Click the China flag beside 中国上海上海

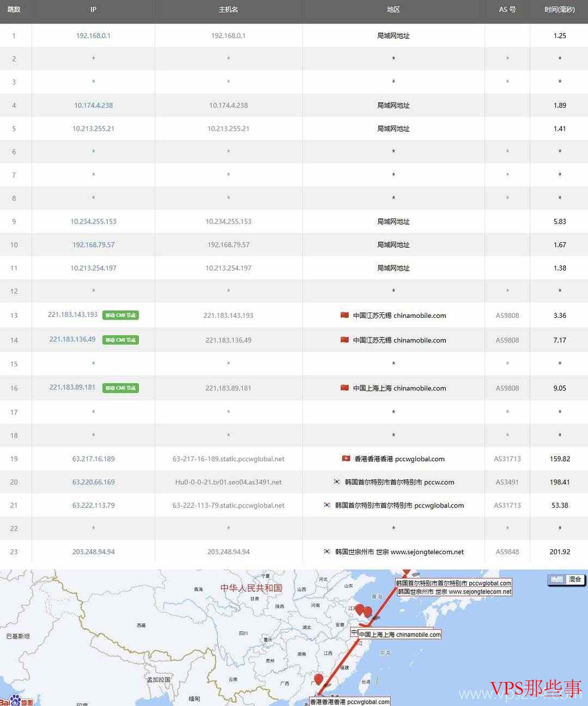[x=344, y=388]
